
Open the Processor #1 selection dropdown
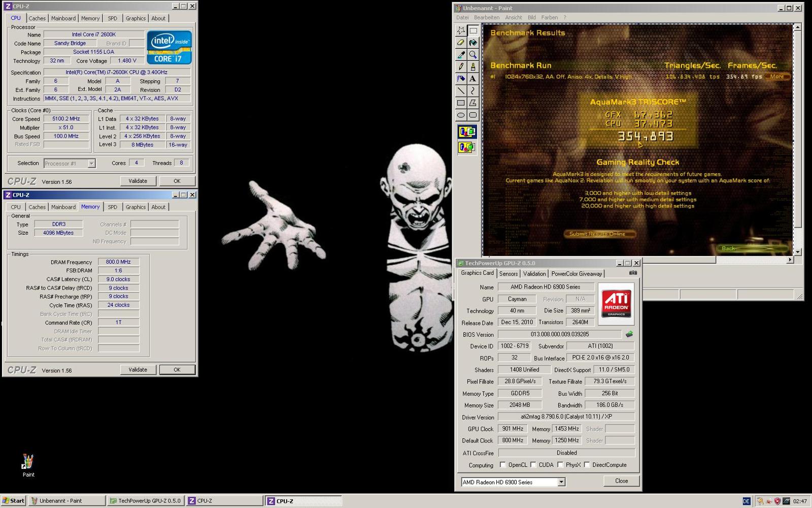tap(70, 164)
